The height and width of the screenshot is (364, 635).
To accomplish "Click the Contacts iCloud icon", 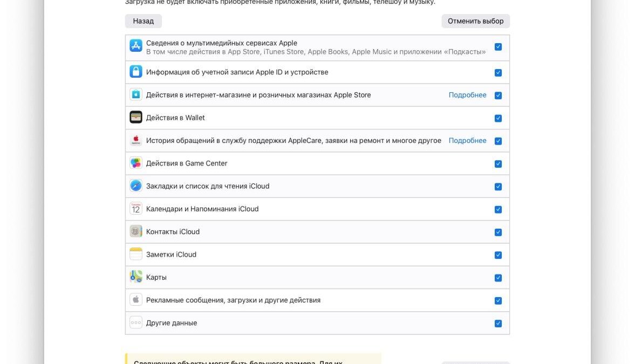I will coord(135,231).
